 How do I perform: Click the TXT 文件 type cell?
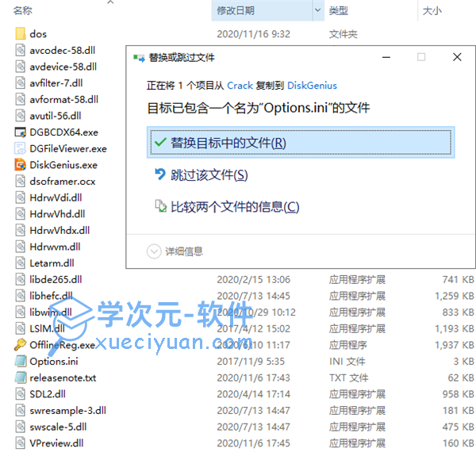pyautogui.click(x=349, y=378)
